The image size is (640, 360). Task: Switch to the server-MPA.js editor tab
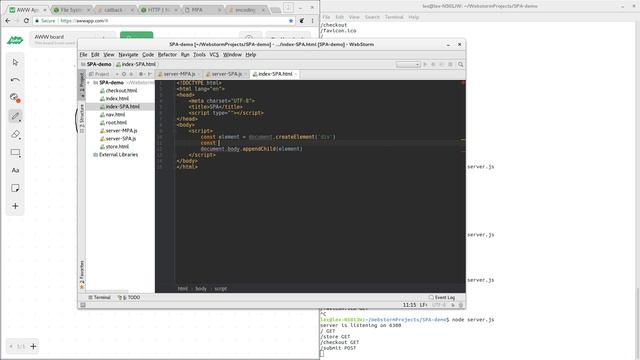coord(178,74)
